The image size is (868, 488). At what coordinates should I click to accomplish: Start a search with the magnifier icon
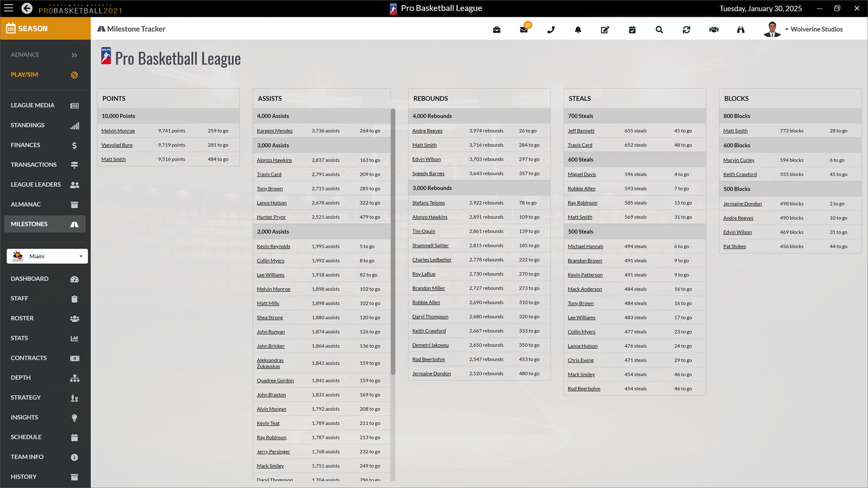click(659, 30)
